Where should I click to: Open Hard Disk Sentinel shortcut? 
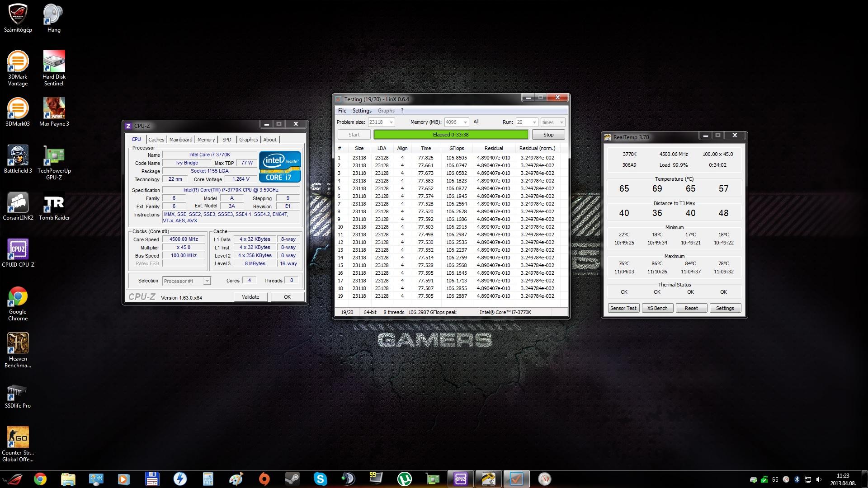click(54, 68)
